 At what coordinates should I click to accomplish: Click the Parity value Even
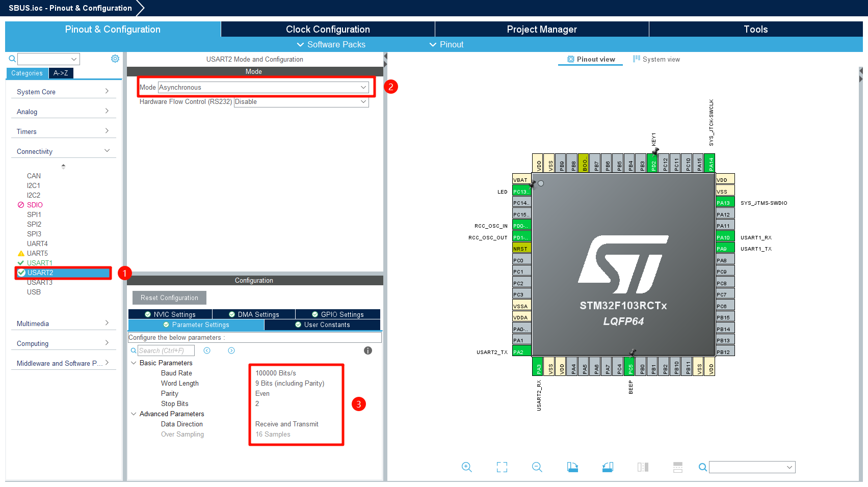click(262, 393)
